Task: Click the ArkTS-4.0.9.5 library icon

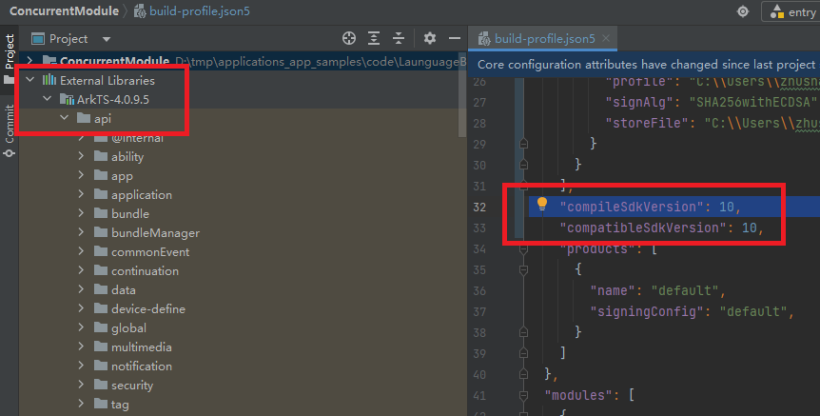Action: point(66,99)
